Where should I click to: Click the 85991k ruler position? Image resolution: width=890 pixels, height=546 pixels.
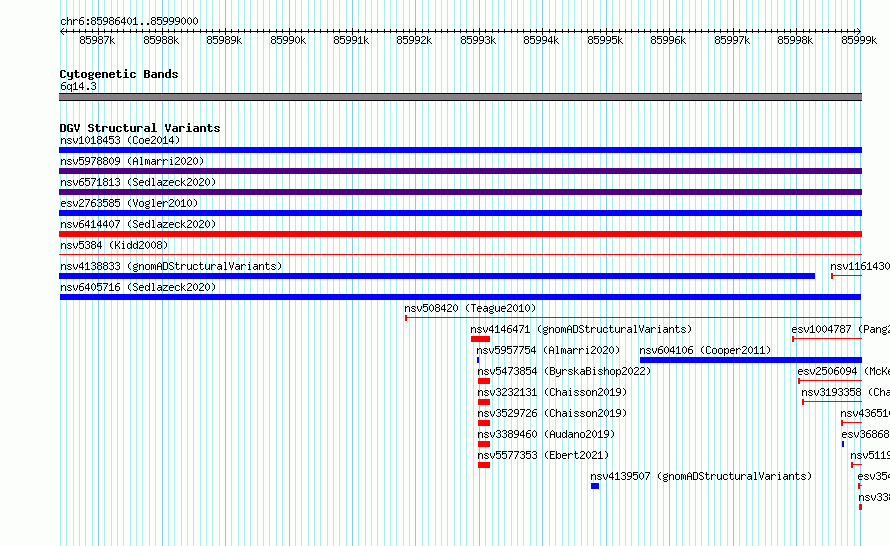pos(351,40)
